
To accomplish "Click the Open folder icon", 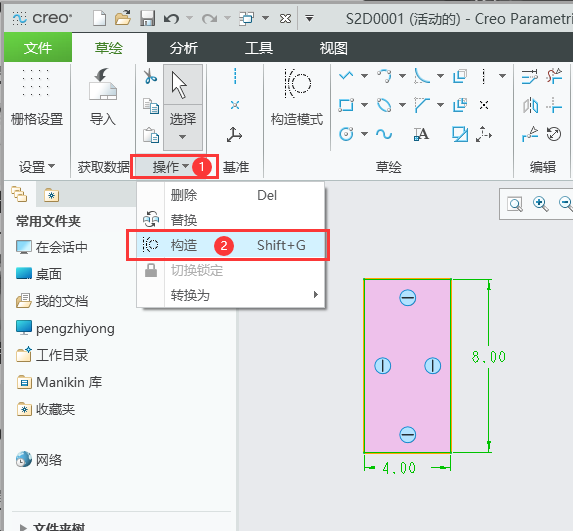I will 123,18.
